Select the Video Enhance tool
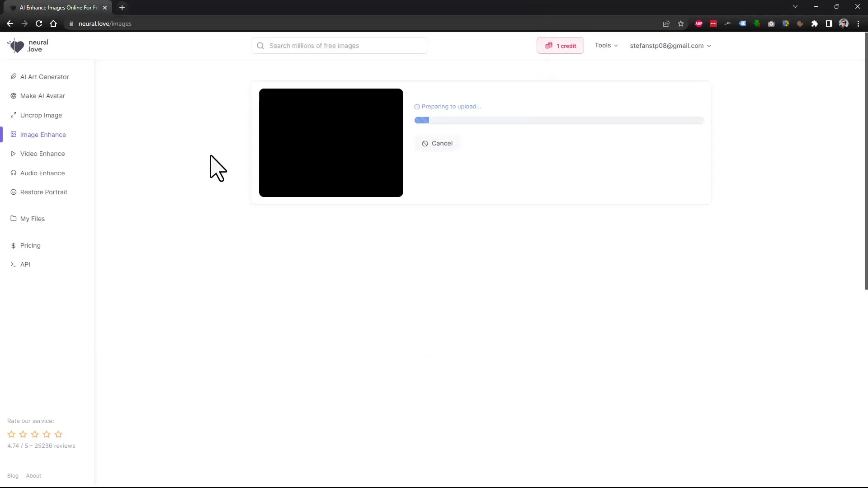This screenshot has height=488, width=868. pos(42,154)
